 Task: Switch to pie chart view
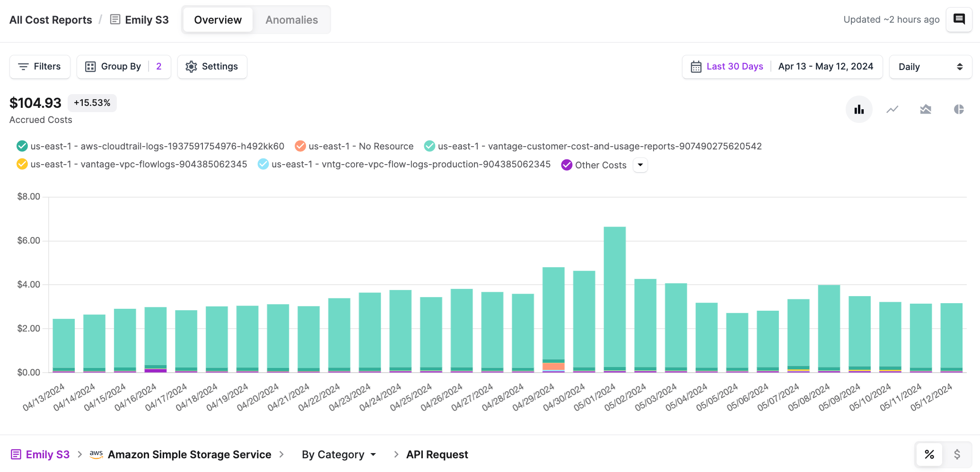(959, 110)
